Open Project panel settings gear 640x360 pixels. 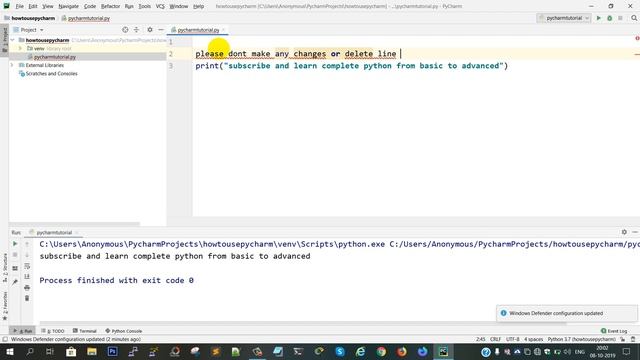point(150,30)
